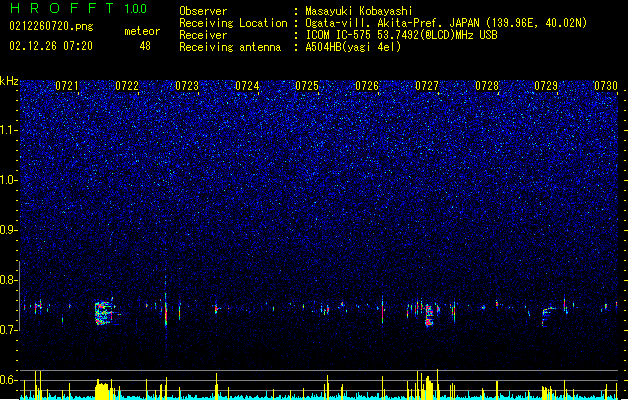Click the Receiving antenna label
The image size is (629, 400).
230,47
